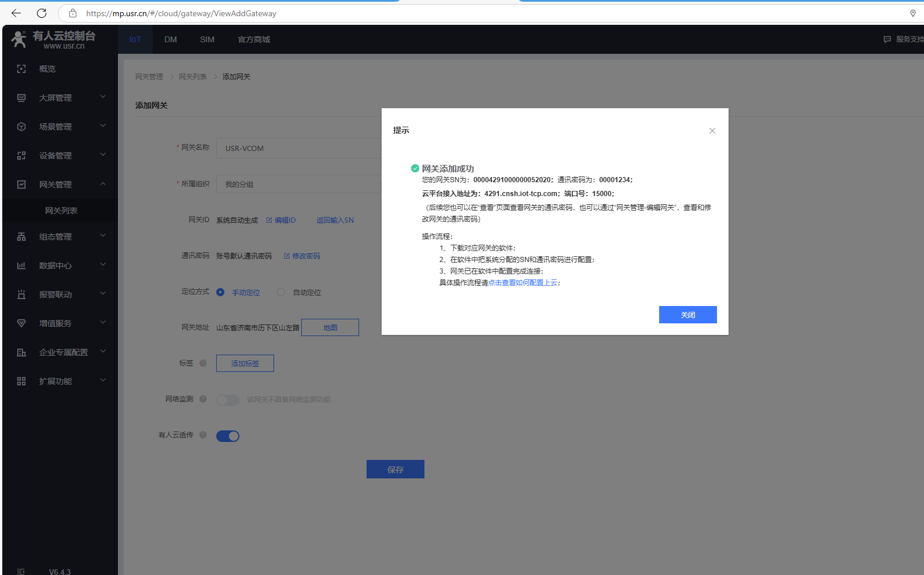Open the SIM top tab

[x=207, y=39]
